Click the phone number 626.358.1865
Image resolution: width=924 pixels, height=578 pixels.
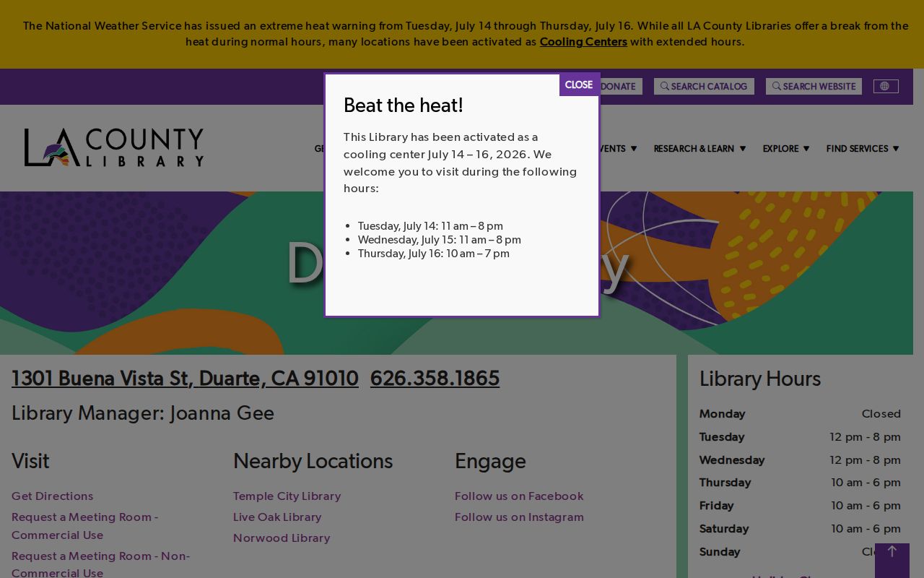coord(435,378)
